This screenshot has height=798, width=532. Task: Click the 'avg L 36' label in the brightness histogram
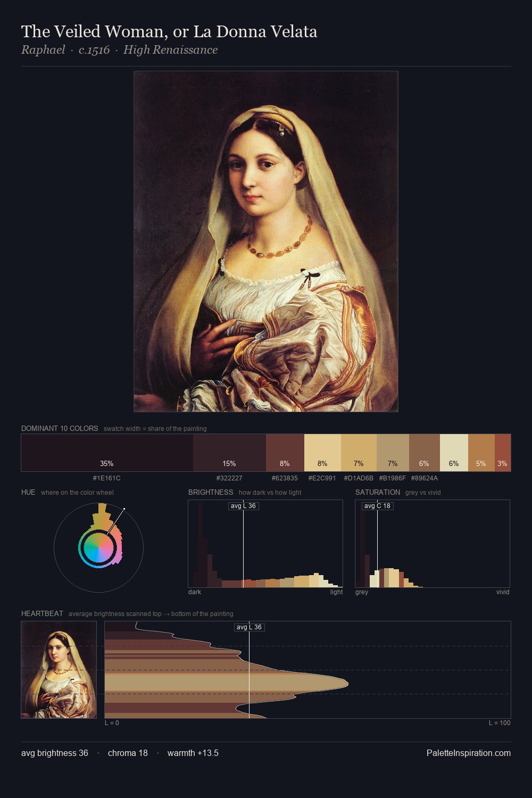[x=243, y=506]
